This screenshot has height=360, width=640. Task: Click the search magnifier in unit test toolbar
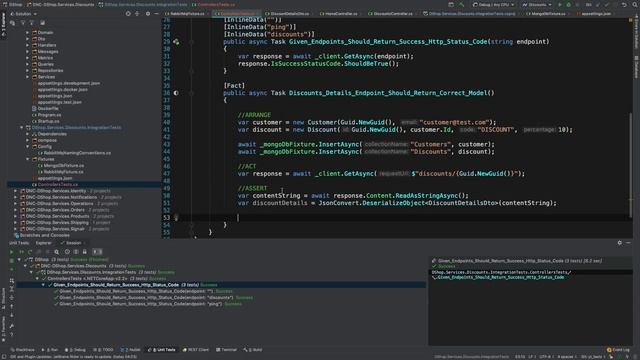click(56, 252)
